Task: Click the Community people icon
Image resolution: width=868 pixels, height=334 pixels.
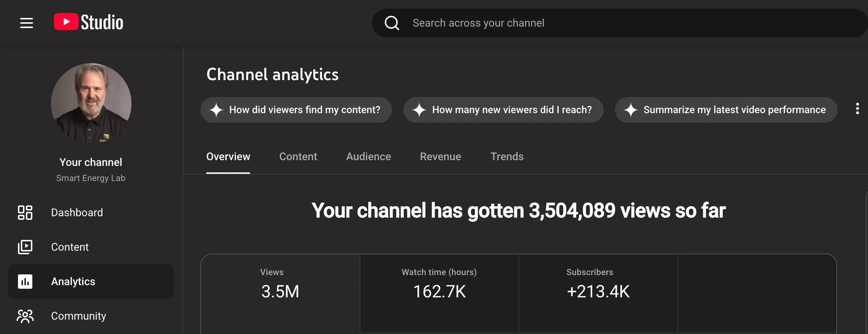Action: coord(25,316)
